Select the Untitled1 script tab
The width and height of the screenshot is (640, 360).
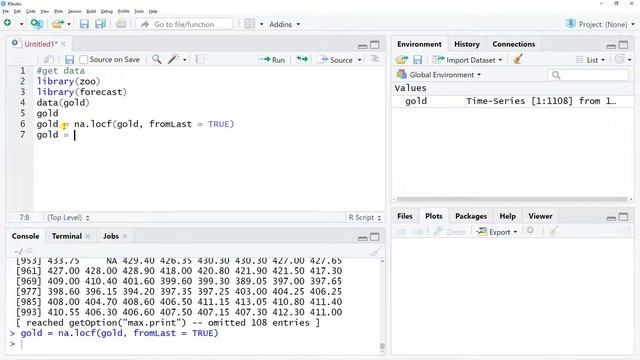click(x=40, y=44)
